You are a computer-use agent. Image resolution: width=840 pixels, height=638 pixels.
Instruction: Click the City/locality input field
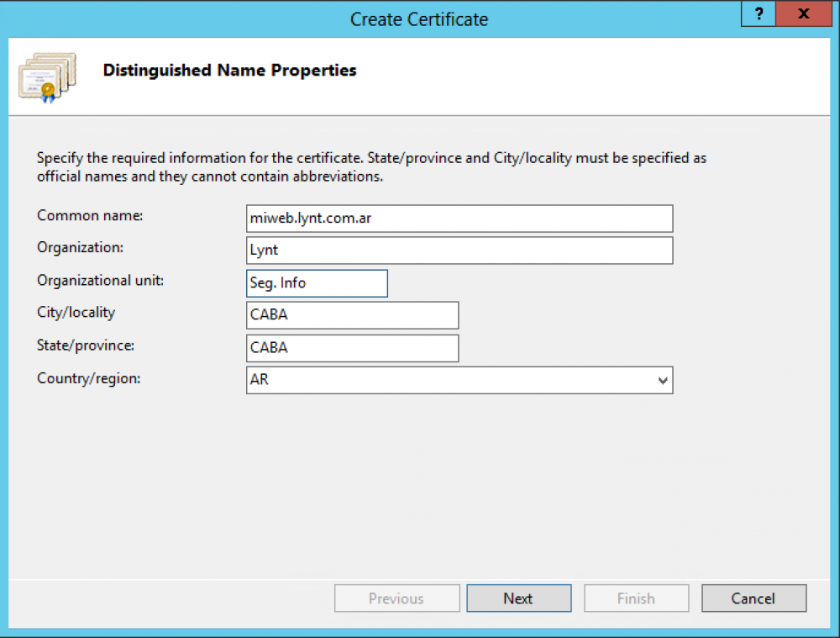tap(352, 314)
